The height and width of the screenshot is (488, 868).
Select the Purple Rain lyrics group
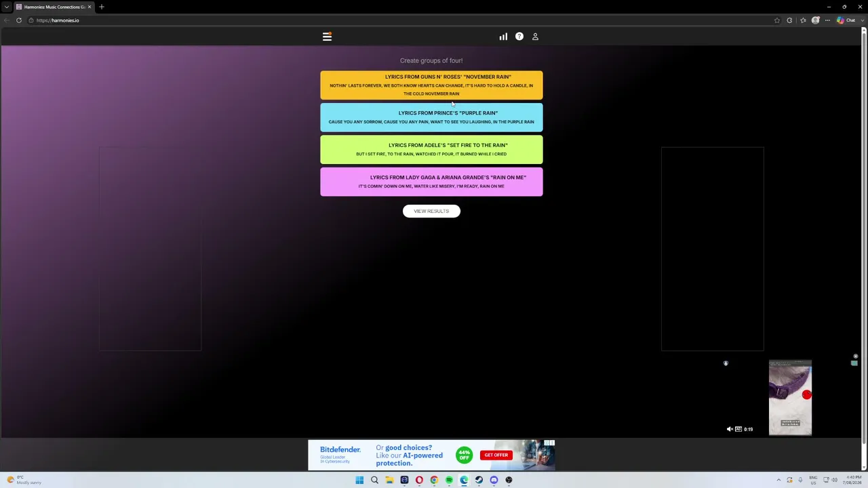431,117
